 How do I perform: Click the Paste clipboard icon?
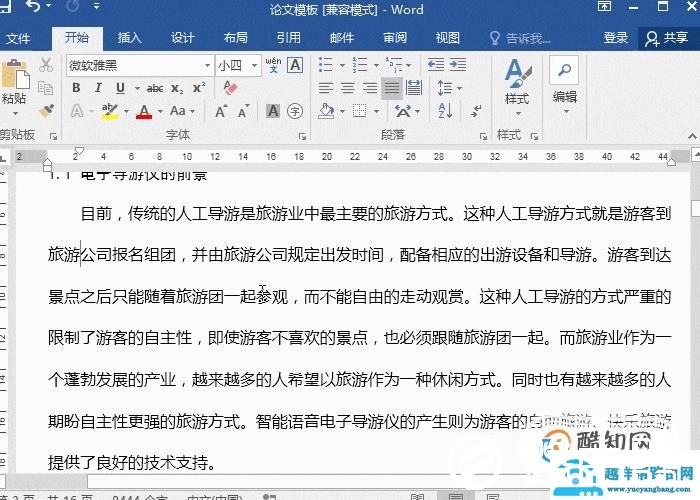[x=15, y=75]
